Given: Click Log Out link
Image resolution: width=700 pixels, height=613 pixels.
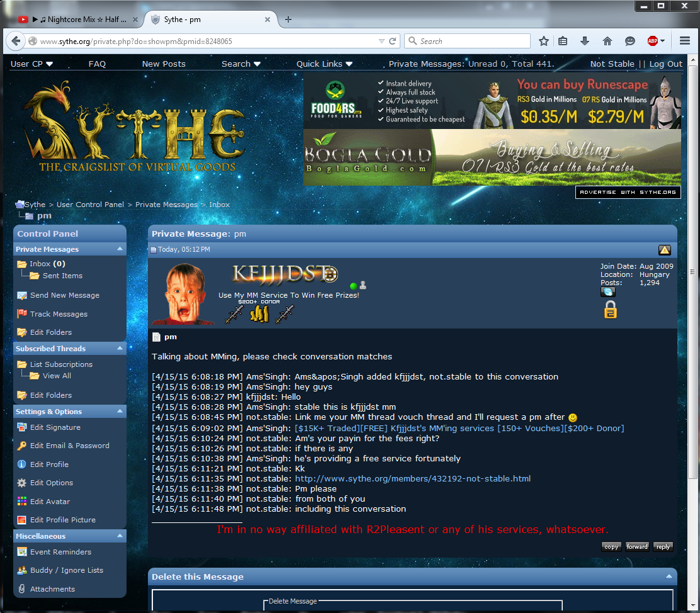Looking at the screenshot, I should 665,64.
